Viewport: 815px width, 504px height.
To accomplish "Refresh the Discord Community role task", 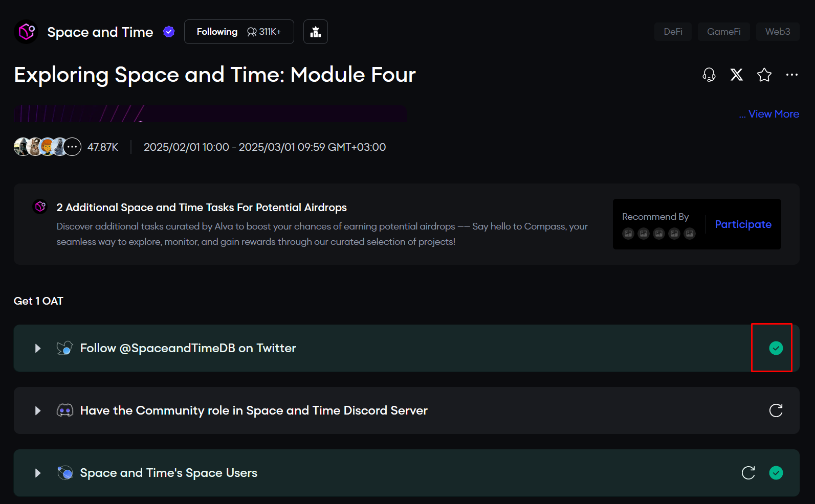I will [x=776, y=410].
